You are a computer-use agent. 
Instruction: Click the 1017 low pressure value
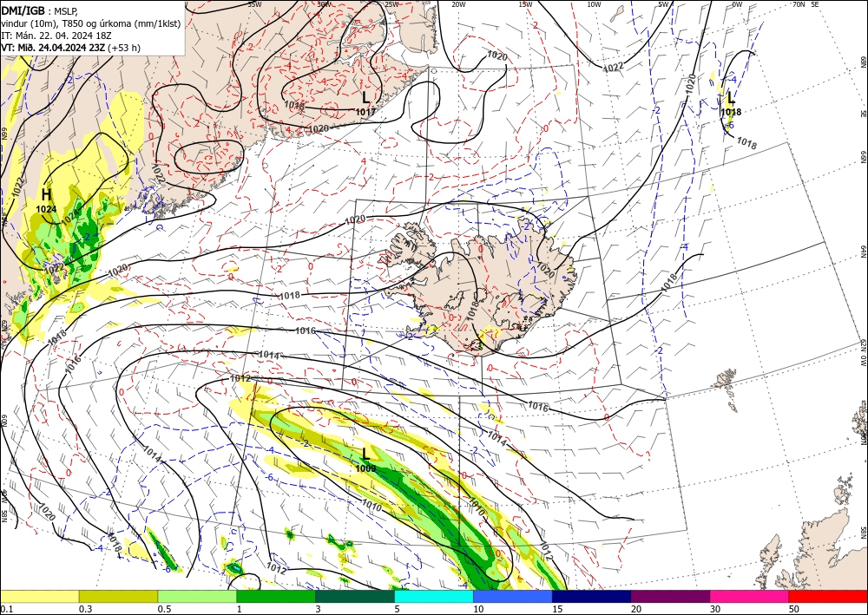pyautogui.click(x=365, y=112)
